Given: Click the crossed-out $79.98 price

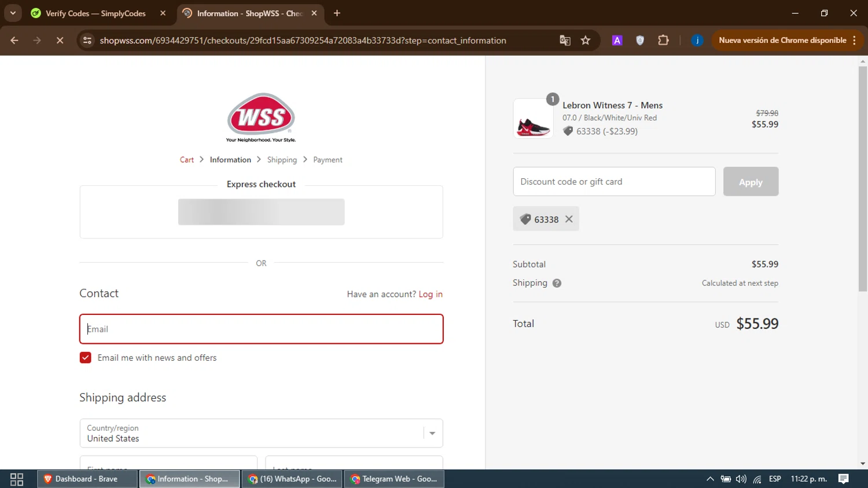Looking at the screenshot, I should [x=767, y=113].
